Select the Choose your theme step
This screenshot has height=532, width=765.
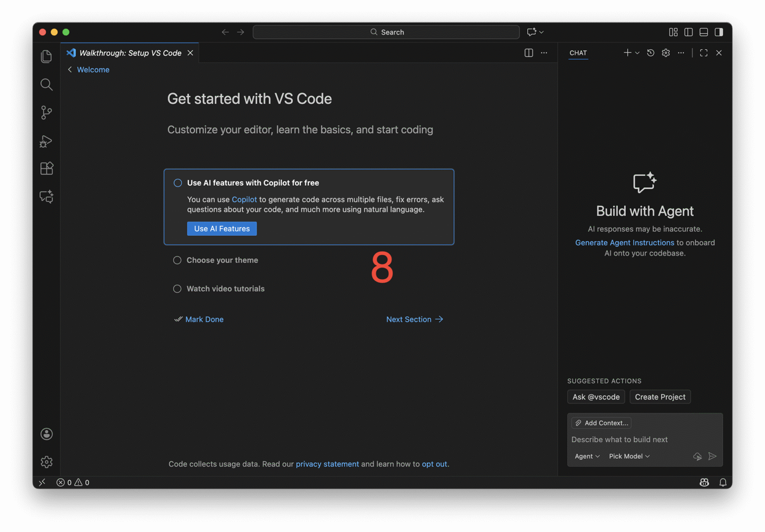[x=177, y=260]
